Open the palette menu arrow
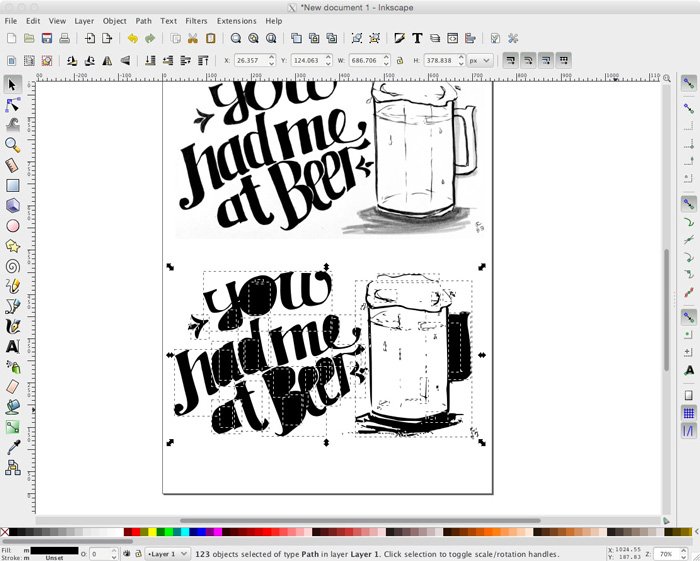Screen dimensions: 700x561 696,532
